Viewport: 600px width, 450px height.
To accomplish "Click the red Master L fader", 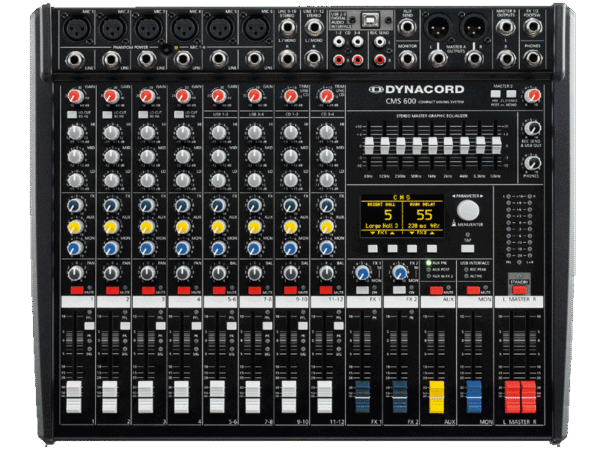I will point(512,396).
